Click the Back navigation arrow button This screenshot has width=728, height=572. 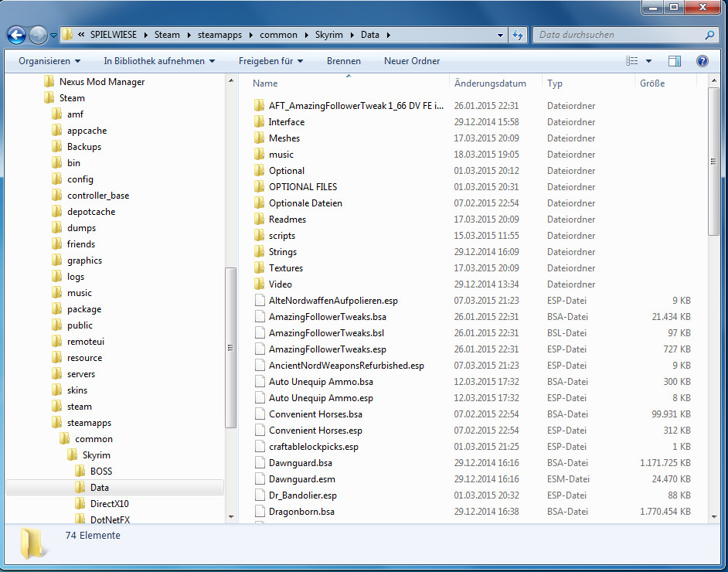tap(17, 35)
